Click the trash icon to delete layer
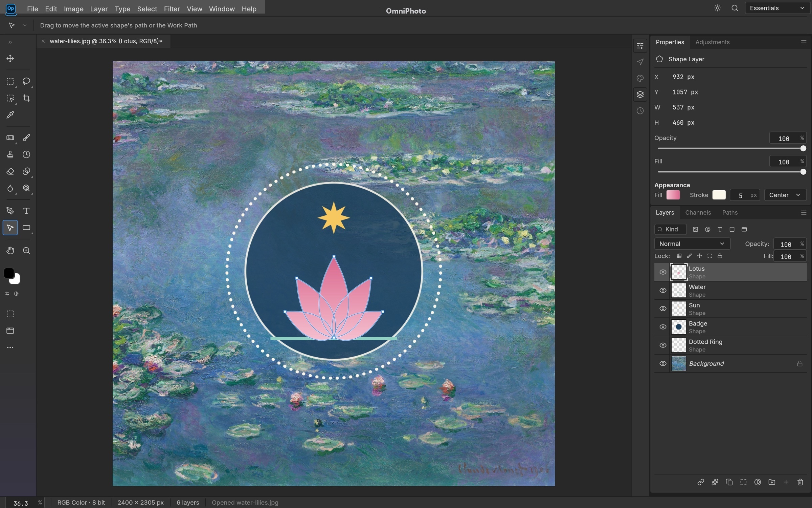This screenshot has height=508, width=812. [x=800, y=482]
